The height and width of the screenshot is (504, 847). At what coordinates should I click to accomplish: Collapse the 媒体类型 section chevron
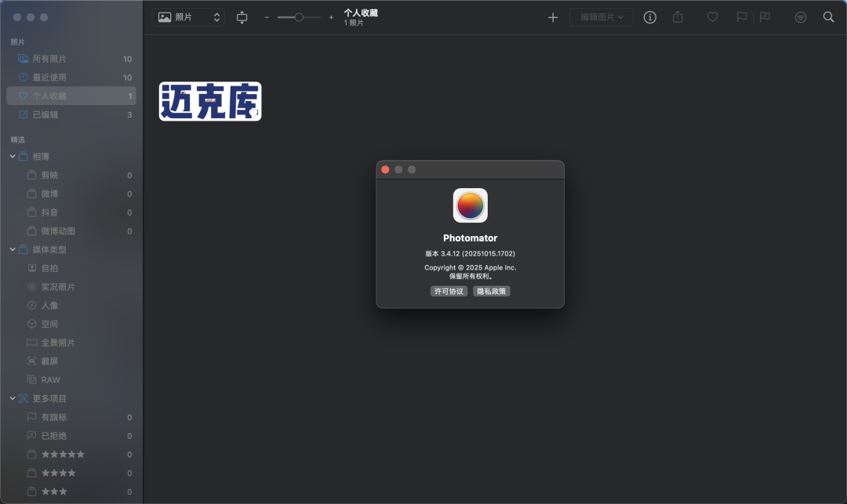13,249
